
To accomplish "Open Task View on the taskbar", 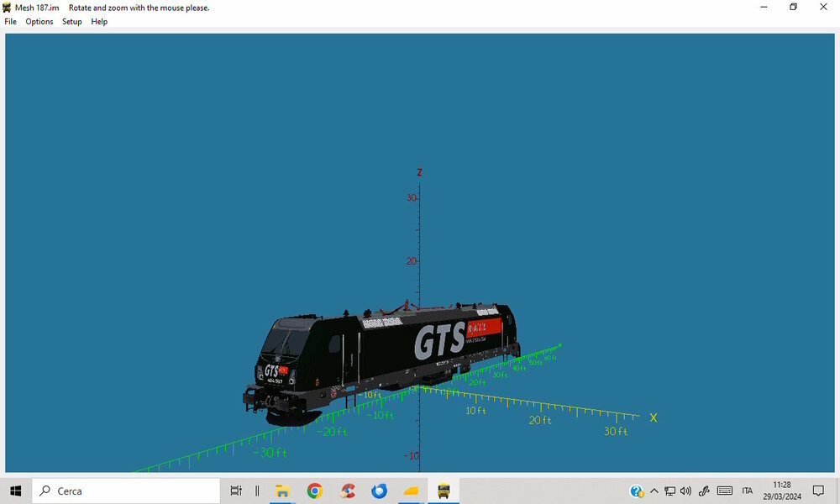I will point(236,491).
